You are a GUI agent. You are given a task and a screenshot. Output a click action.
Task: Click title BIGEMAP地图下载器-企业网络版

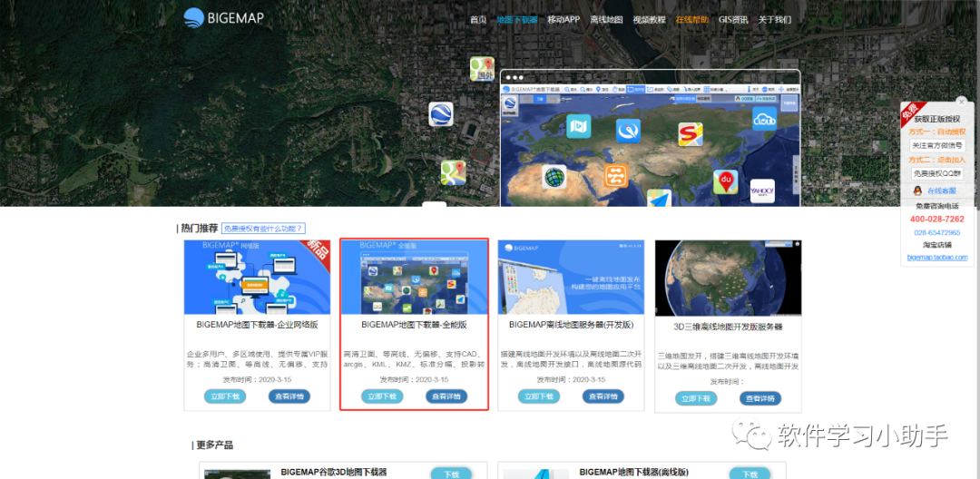257,325
